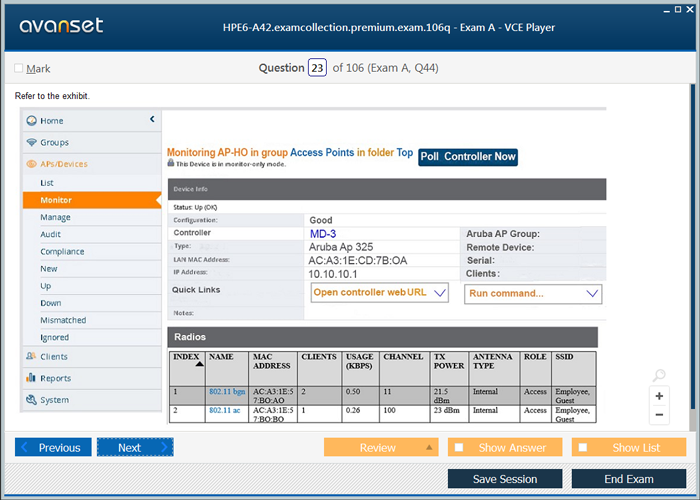700x500 pixels.
Task: Click the lock icon beside monitor-only mode
Action: tap(171, 162)
